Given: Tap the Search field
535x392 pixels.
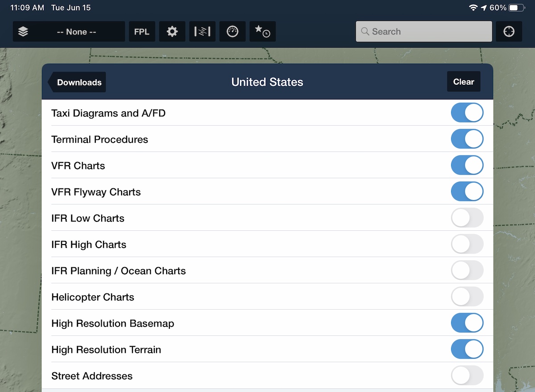Looking at the screenshot, I should tap(424, 32).
